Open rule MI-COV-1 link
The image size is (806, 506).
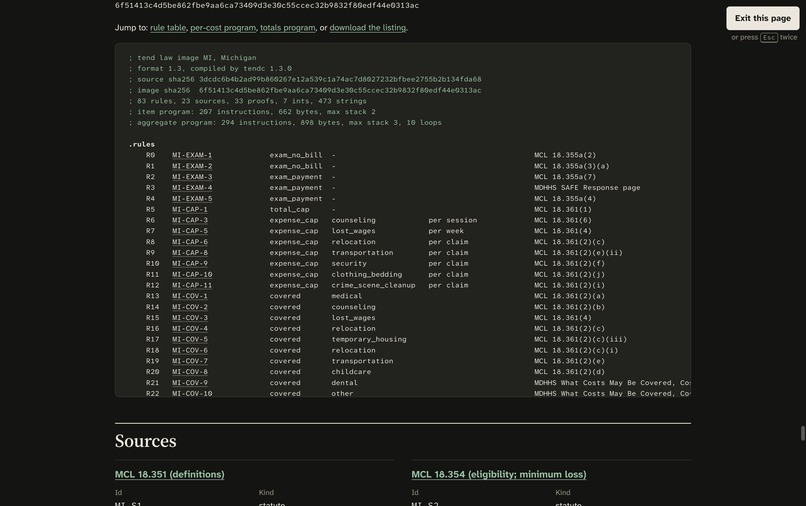190,296
